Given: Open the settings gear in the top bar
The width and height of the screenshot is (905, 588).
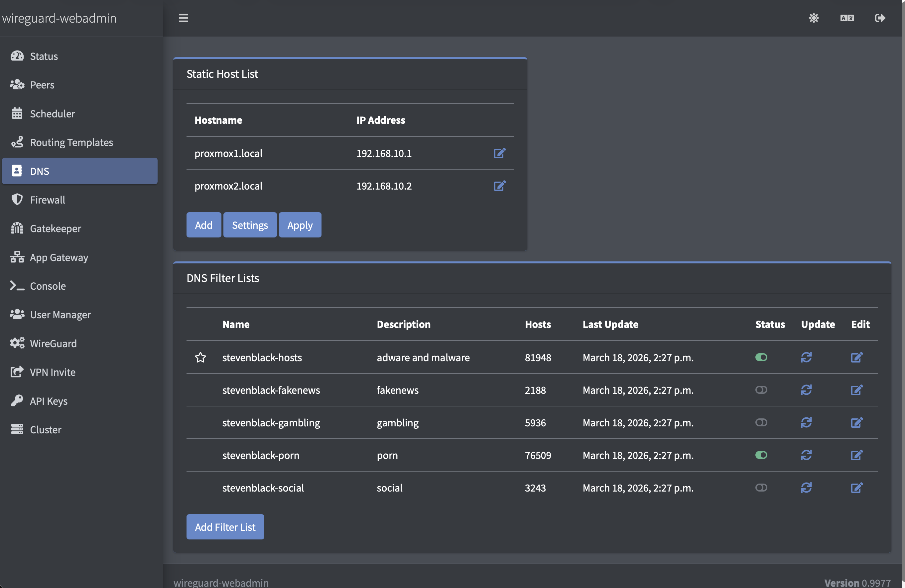Looking at the screenshot, I should [x=813, y=18].
